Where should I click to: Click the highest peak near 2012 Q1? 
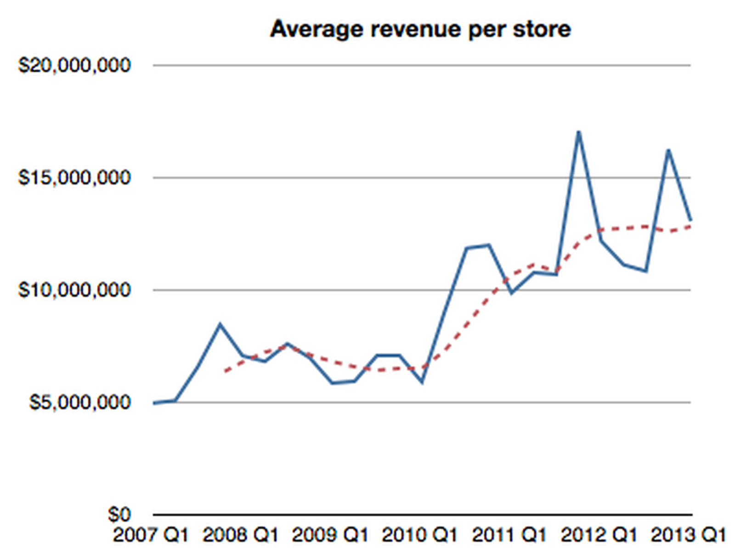(579, 132)
